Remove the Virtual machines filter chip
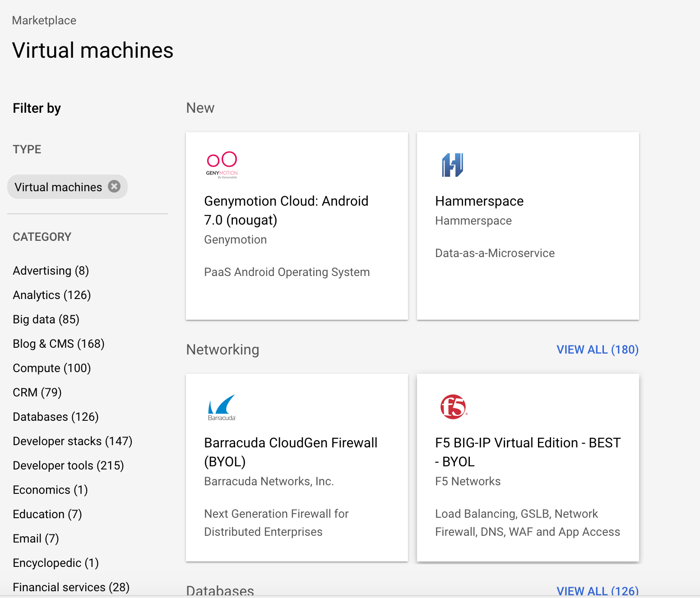 tap(114, 186)
